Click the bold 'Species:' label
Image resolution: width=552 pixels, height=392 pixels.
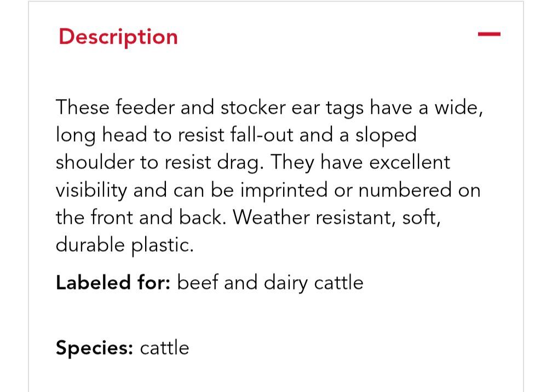(94, 348)
